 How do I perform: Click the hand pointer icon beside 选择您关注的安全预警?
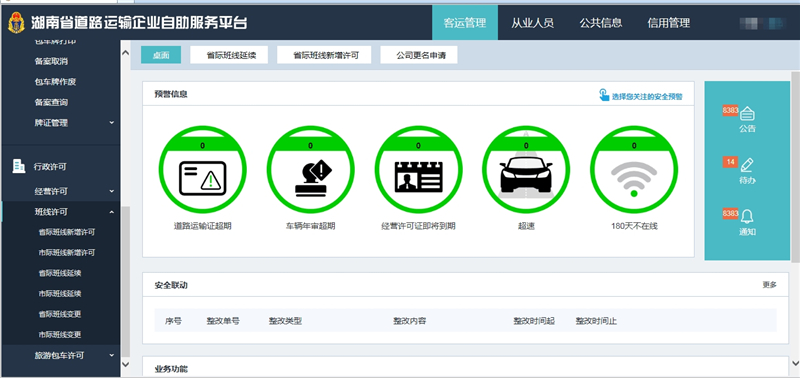pyautogui.click(x=604, y=95)
